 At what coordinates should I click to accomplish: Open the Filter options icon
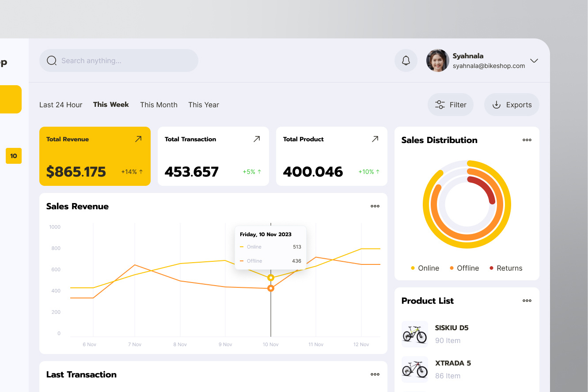[x=440, y=105]
